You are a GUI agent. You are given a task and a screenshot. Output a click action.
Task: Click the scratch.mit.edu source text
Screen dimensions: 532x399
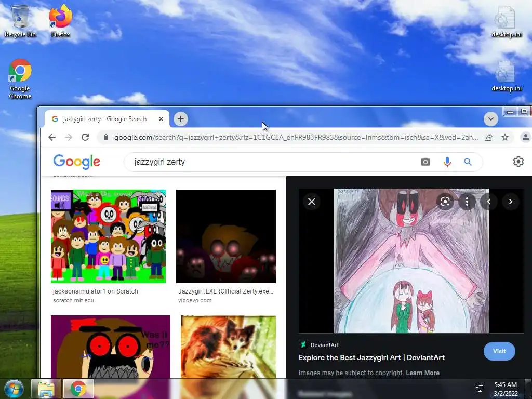pyautogui.click(x=73, y=300)
